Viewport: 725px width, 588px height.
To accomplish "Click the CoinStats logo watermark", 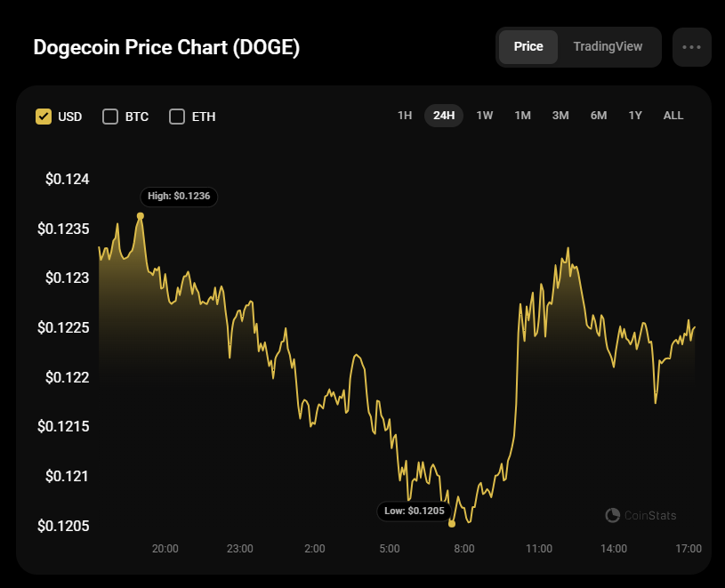I will pos(640,515).
